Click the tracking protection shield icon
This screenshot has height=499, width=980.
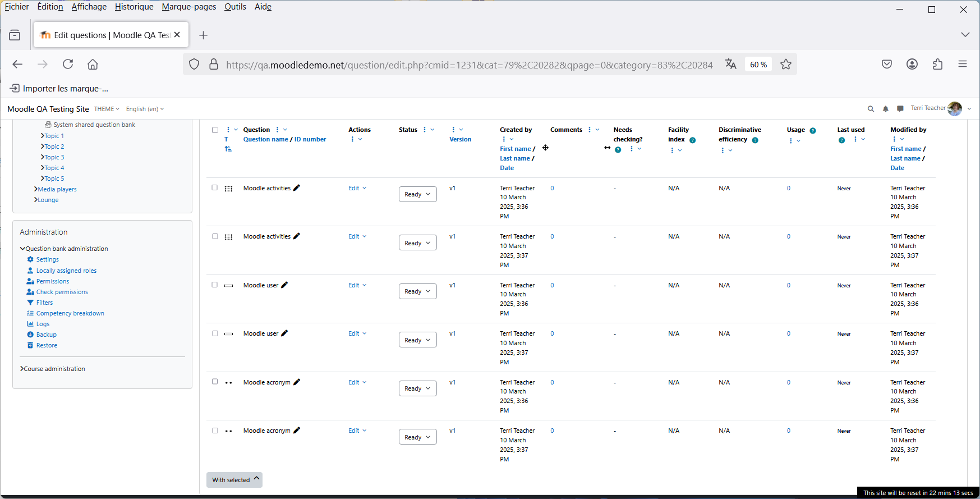tap(194, 64)
